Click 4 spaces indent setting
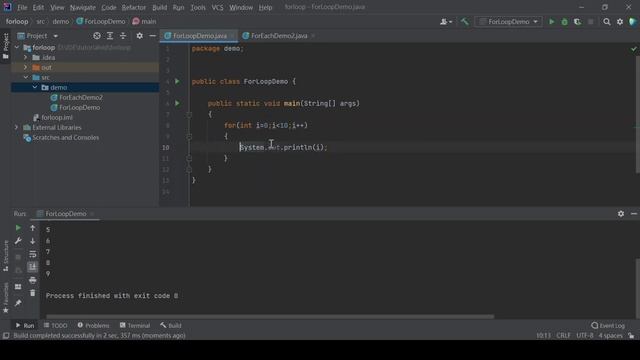 click(x=610, y=336)
